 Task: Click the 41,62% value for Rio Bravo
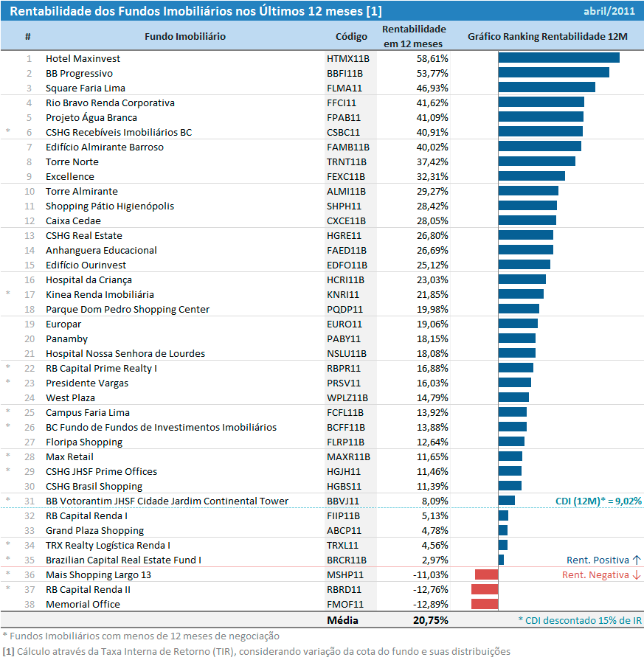(x=432, y=103)
